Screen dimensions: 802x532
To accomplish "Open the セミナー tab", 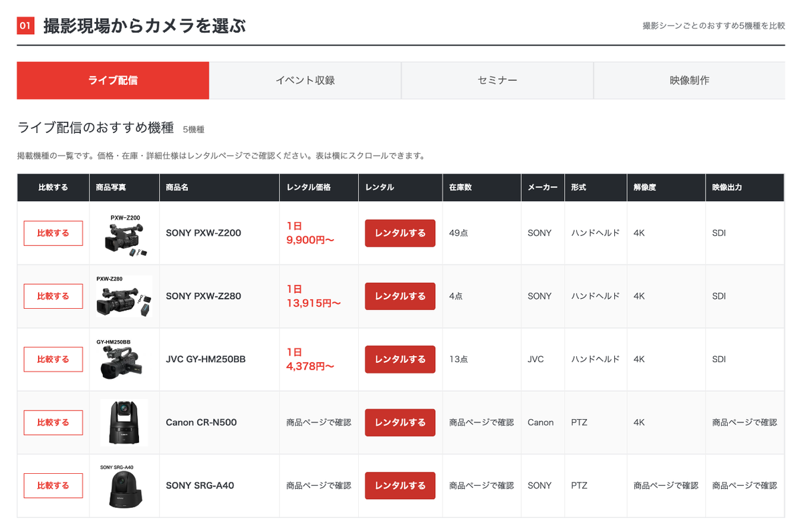I will 497,80.
